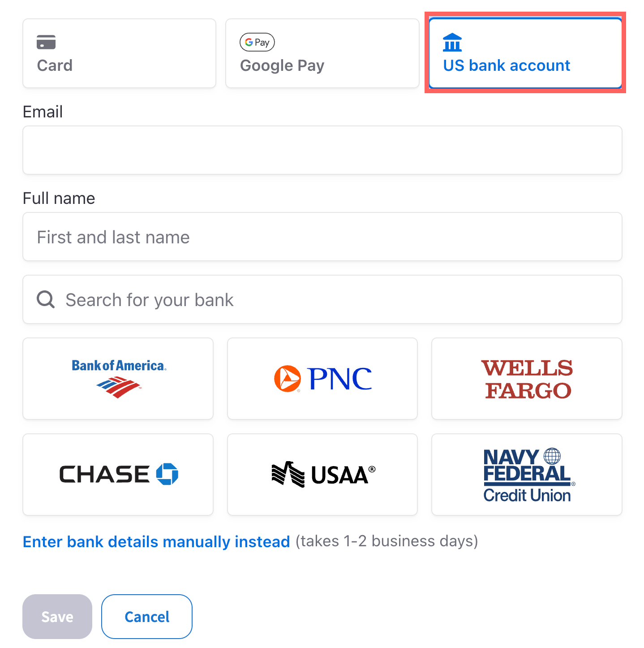Click the magnifying glass search icon
The width and height of the screenshot is (644, 648).
tap(46, 299)
